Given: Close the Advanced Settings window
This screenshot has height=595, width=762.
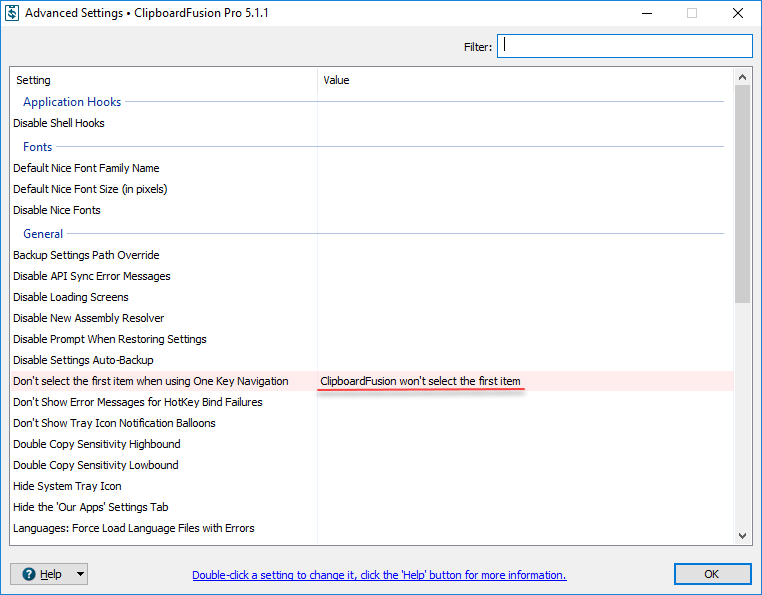Looking at the screenshot, I should 738,13.
